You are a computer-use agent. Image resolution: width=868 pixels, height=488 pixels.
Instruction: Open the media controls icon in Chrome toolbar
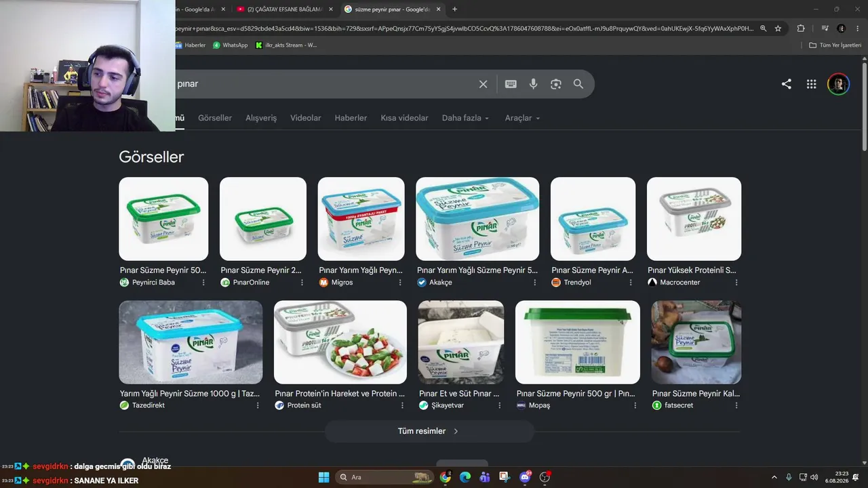pos(825,28)
